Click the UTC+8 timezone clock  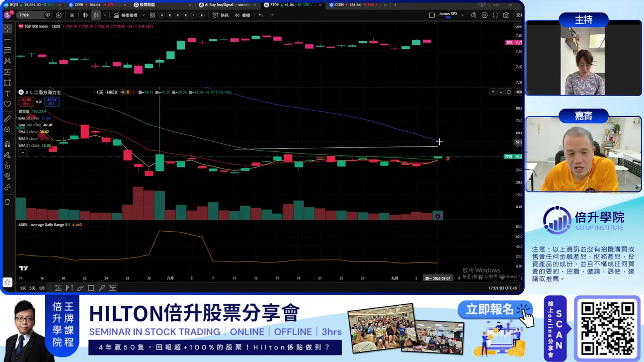pos(503,288)
